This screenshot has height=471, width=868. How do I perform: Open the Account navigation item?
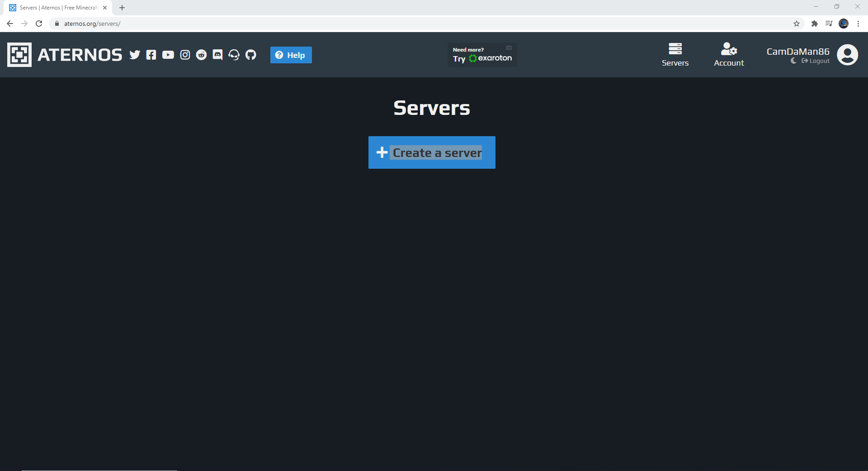729,55
